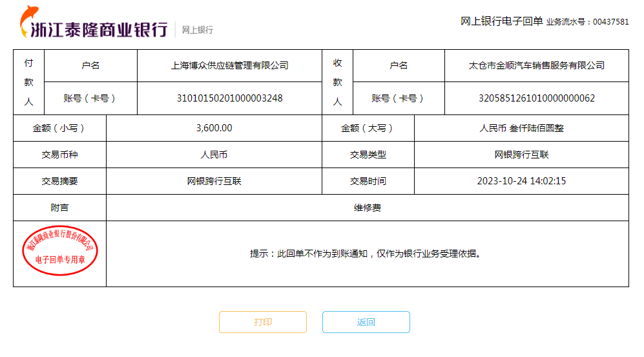The width and height of the screenshot is (644, 357).
Task: Click the amount value 3,600.00
Action: point(214,128)
